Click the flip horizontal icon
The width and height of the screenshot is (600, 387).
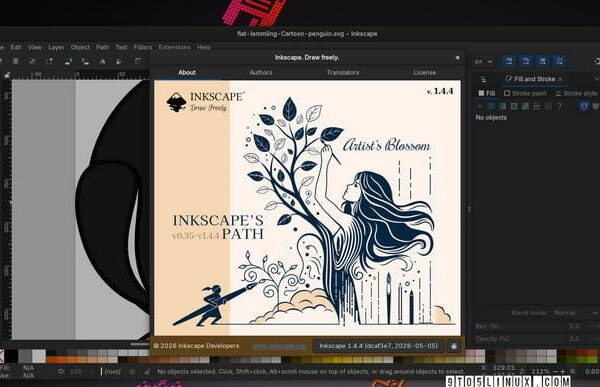click(x=102, y=61)
